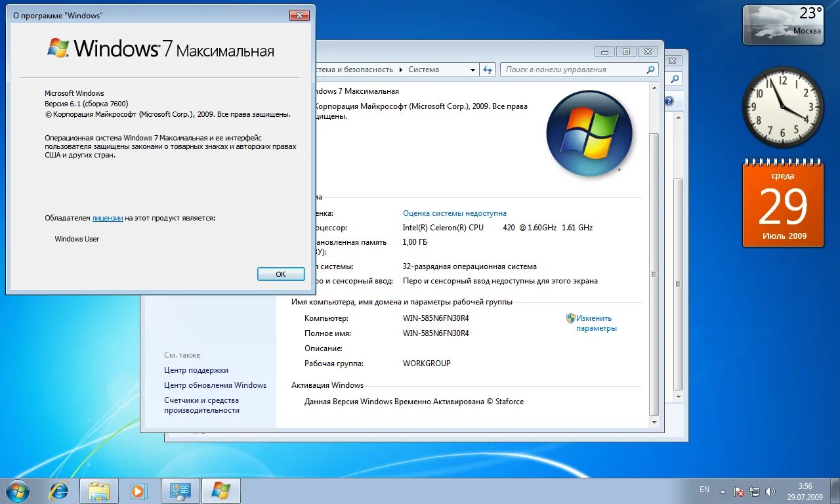Click the System window scrollbar up arrow
Image resolution: width=840 pixels, height=504 pixels.
pyautogui.click(x=653, y=87)
